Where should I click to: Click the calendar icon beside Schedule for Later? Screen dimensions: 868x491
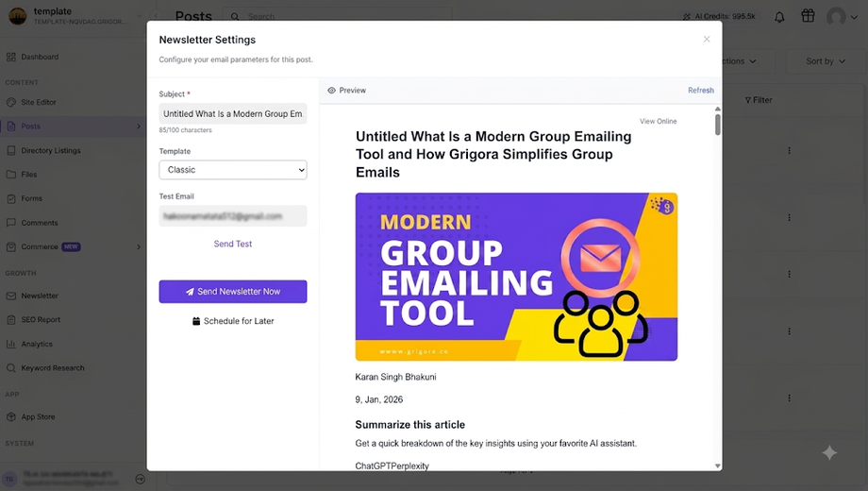(x=196, y=321)
